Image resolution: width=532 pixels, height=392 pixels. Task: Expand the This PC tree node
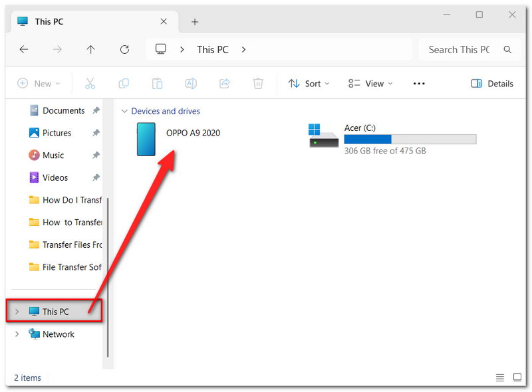point(17,312)
